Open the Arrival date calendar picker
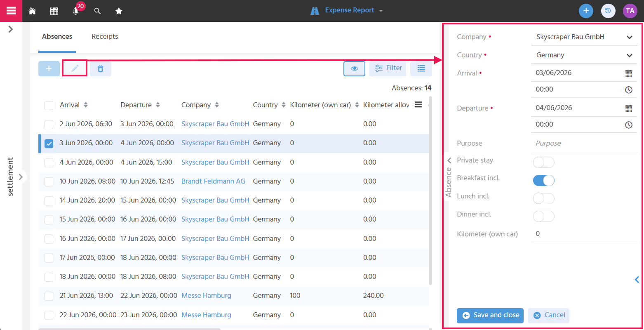The width and height of the screenshot is (644, 330). coord(629,73)
